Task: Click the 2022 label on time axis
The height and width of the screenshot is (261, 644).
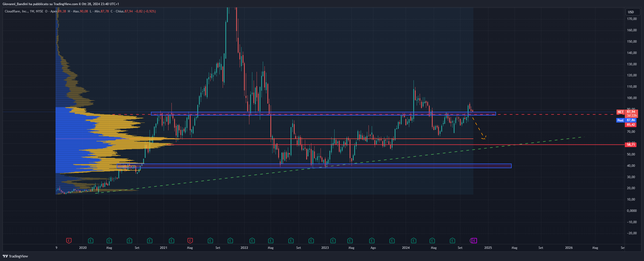Action: [x=244, y=248]
